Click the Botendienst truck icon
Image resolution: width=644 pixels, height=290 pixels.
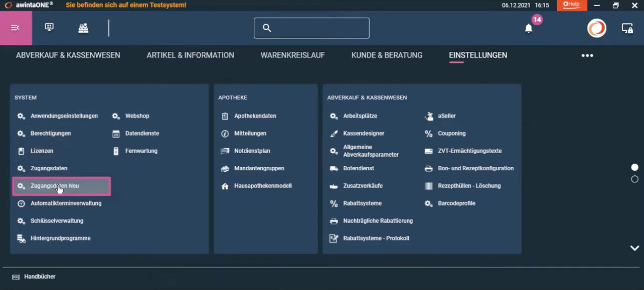coord(334,168)
